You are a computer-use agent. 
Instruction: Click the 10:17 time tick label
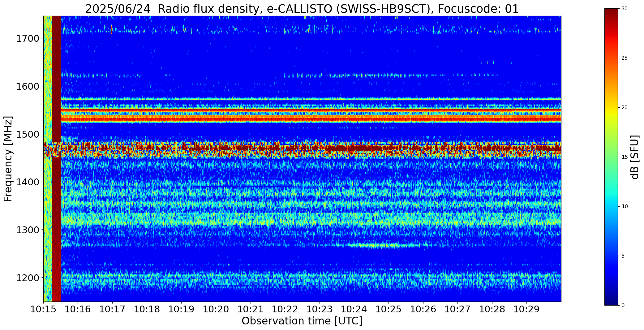tap(112, 309)
